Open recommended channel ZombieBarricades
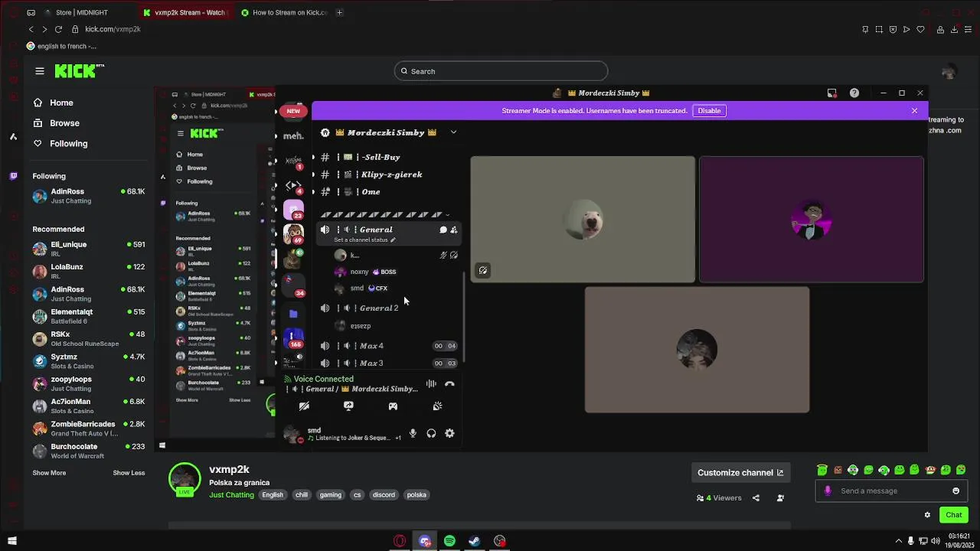 point(88,428)
